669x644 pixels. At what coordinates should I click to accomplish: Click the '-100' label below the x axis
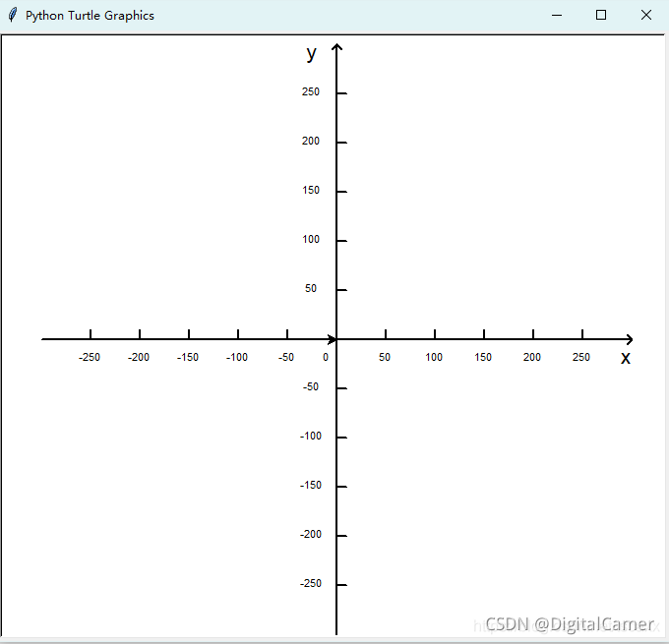[237, 358]
